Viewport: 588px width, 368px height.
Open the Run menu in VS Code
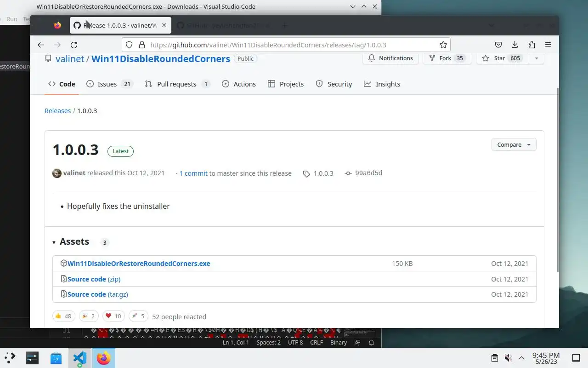[12, 19]
